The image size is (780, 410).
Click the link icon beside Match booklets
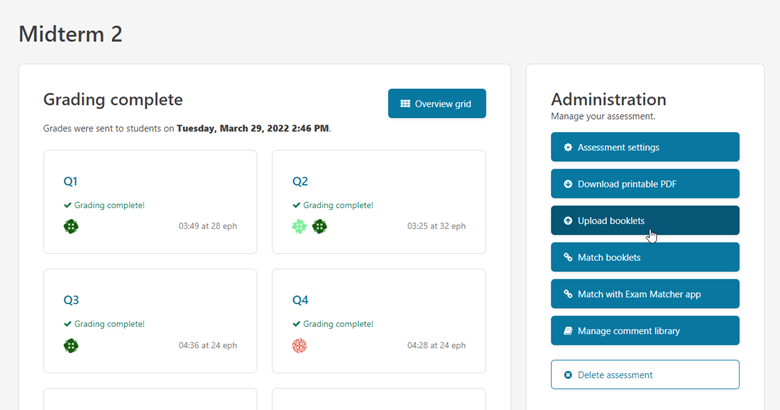click(x=568, y=258)
